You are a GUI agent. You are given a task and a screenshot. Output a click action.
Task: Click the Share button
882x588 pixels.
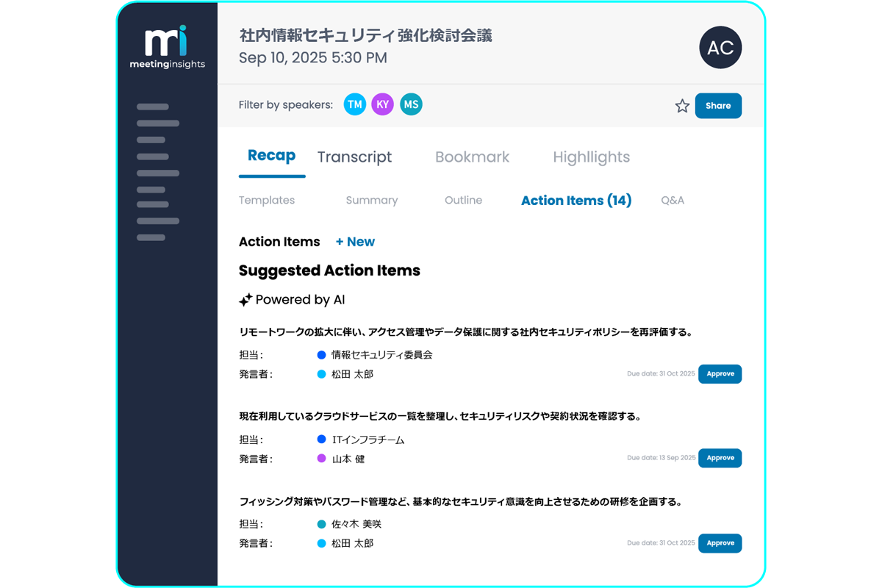point(718,106)
